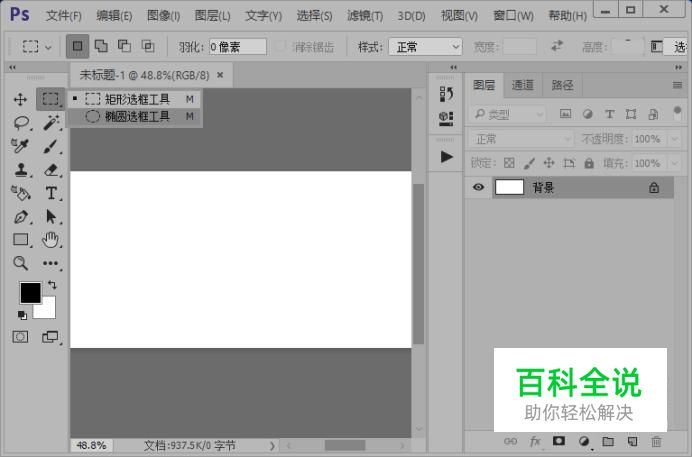Click the foreground color black swatch
The image size is (692, 457).
[30, 292]
